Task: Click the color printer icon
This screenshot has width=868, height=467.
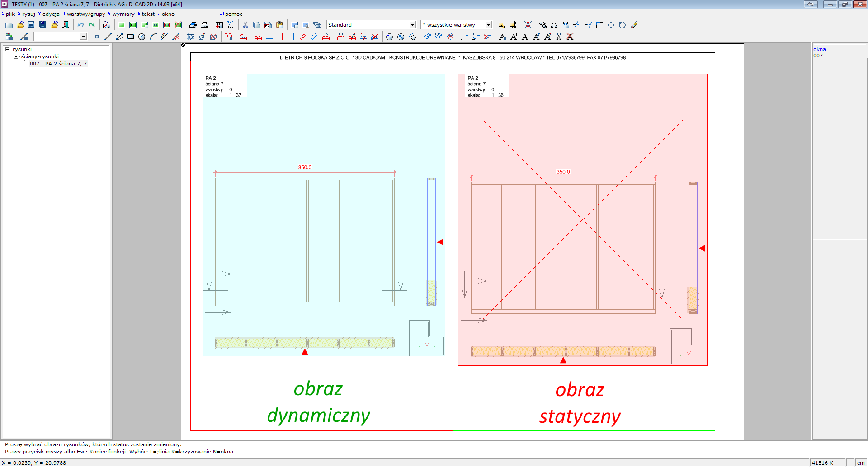Action: tap(193, 25)
